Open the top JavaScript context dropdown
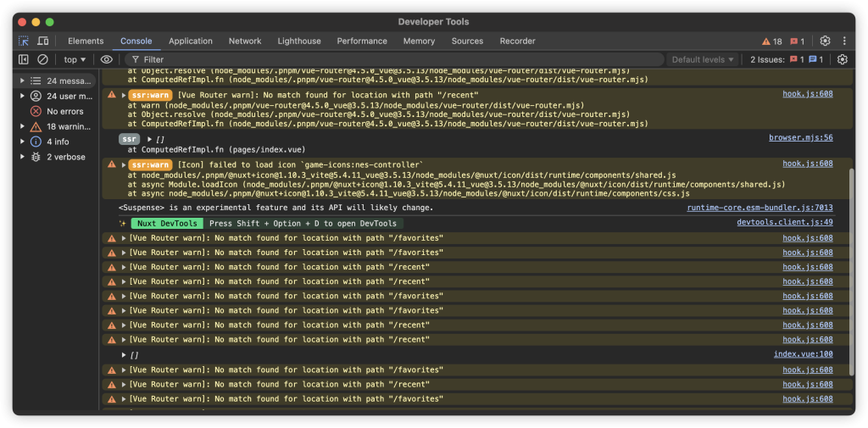Viewport: 868px width, 428px height. 75,59
